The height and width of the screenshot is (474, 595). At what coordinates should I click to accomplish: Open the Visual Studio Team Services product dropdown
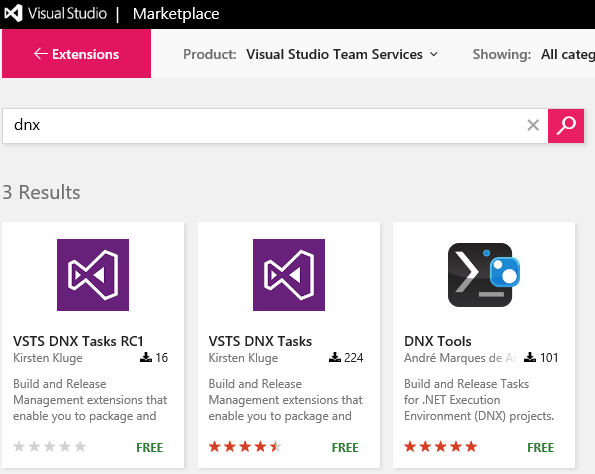pyautogui.click(x=342, y=54)
